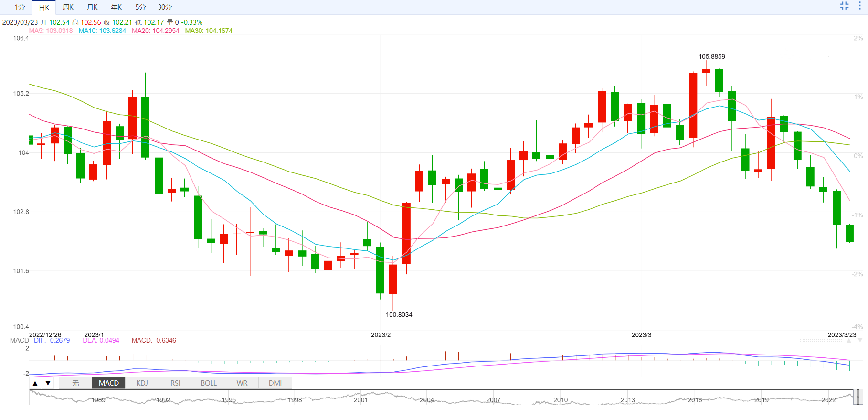Click the MA20: 104.2954 legend value

pyautogui.click(x=156, y=31)
